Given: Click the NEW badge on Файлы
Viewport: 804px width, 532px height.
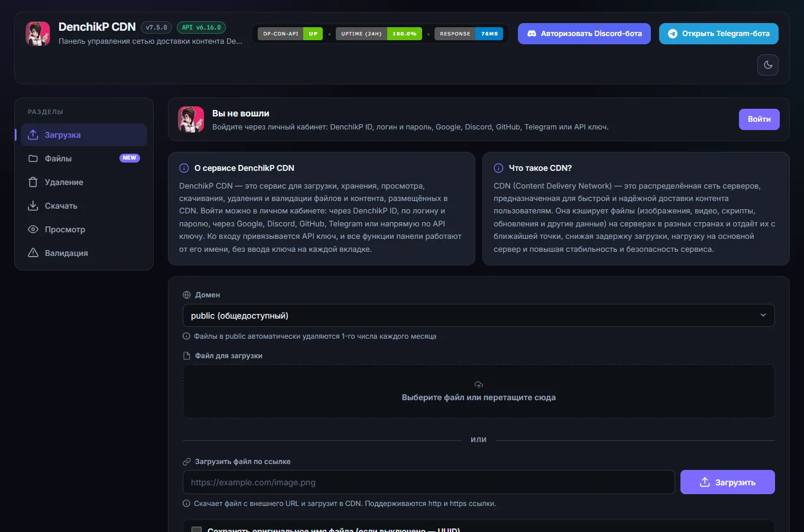Looking at the screenshot, I should [x=129, y=158].
